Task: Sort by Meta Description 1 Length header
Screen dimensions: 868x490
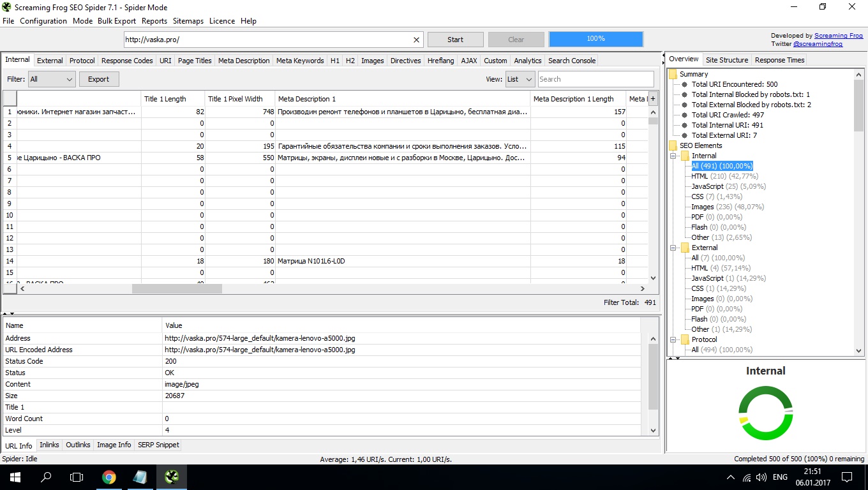Action: 578,99
